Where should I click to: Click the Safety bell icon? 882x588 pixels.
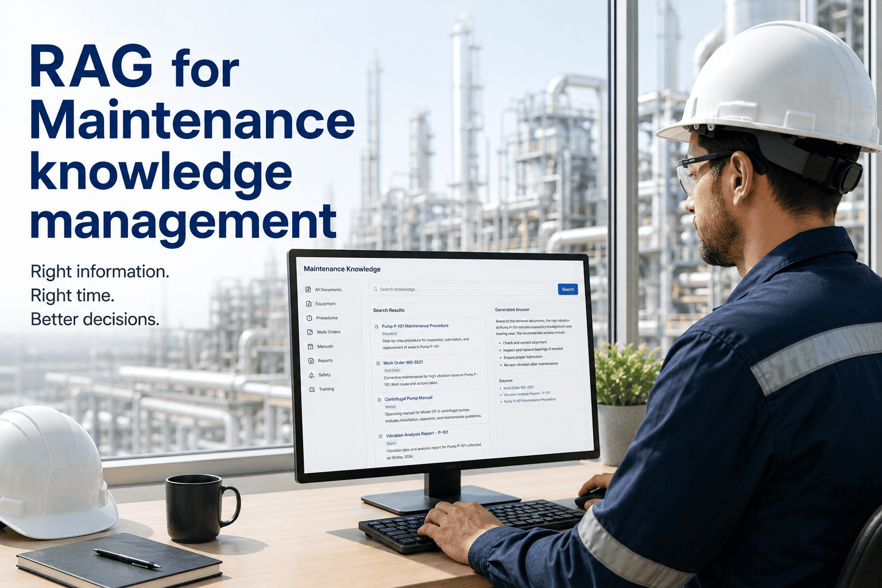tap(312, 375)
